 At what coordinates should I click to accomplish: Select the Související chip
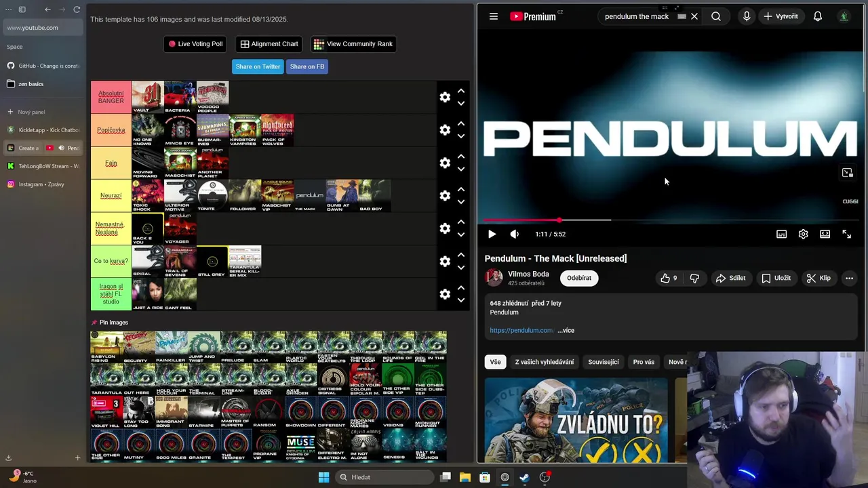click(x=604, y=362)
